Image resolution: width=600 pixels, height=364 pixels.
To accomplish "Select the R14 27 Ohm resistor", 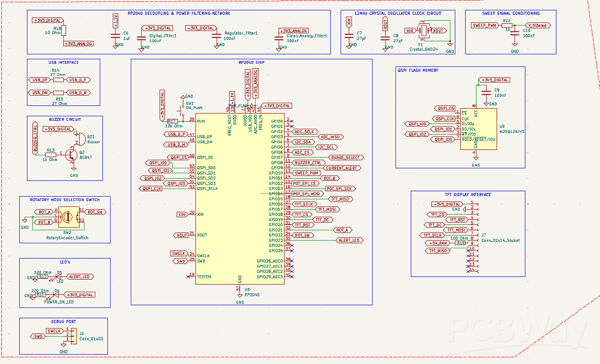I will [58, 80].
